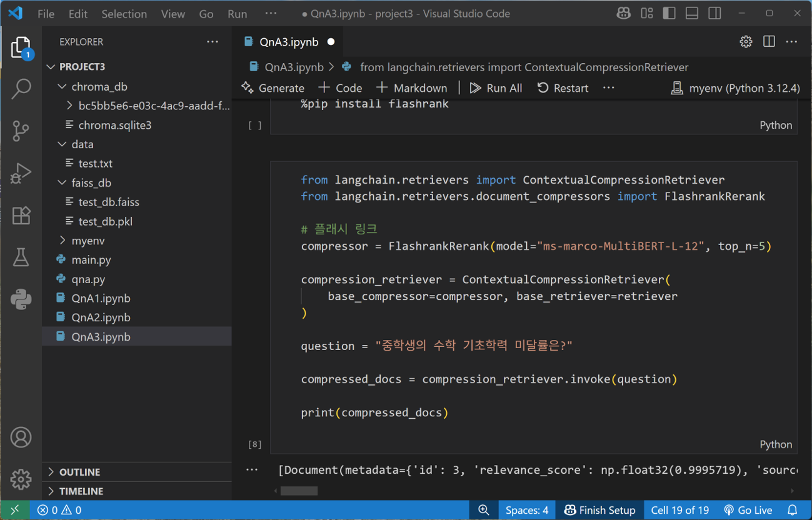Open the Selection menu
The width and height of the screenshot is (812, 520).
click(124, 14)
